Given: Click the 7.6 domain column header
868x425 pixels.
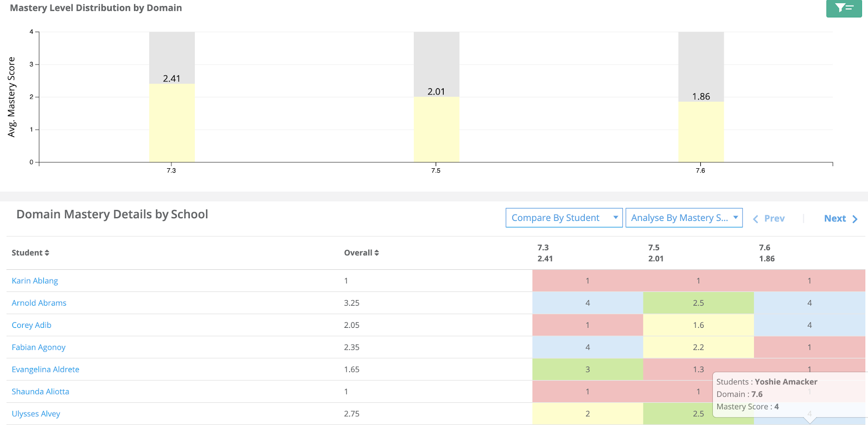Looking at the screenshot, I should click(766, 253).
